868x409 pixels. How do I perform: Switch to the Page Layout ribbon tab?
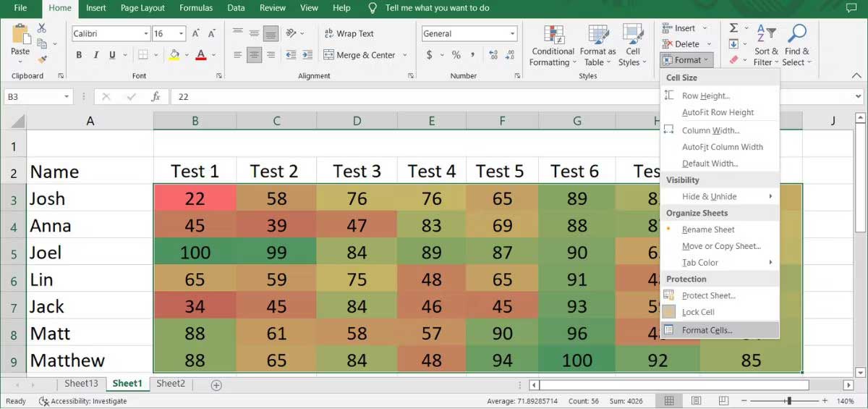point(143,8)
